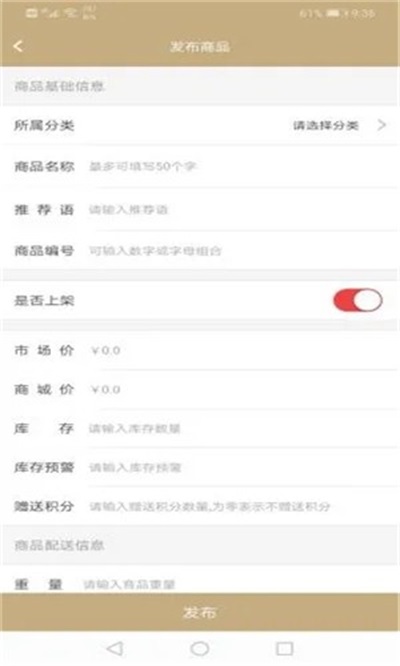Toggle the 是否上架 switch

tap(358, 300)
